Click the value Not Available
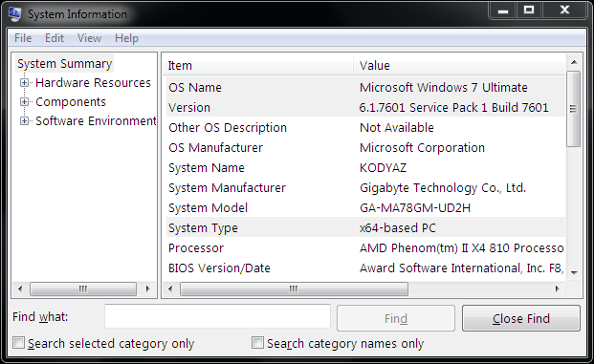This screenshot has width=594, height=364. tap(397, 127)
